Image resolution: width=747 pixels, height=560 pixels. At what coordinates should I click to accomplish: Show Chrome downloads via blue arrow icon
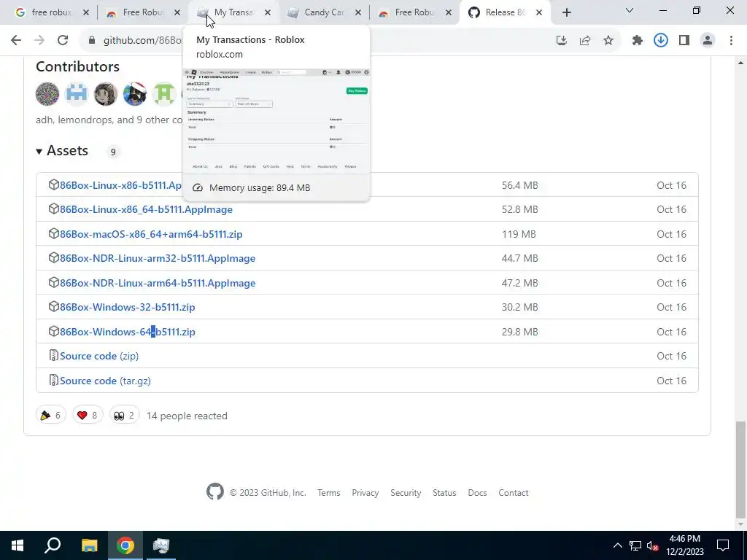coord(661,41)
